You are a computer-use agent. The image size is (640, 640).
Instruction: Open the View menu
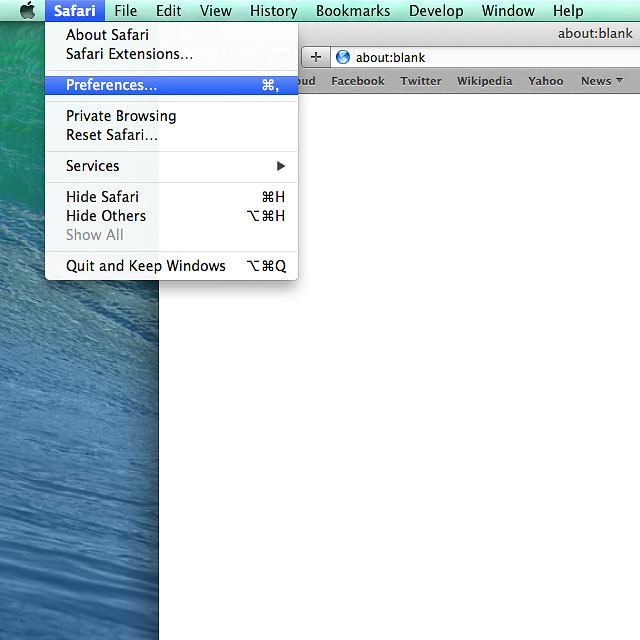[x=216, y=11]
